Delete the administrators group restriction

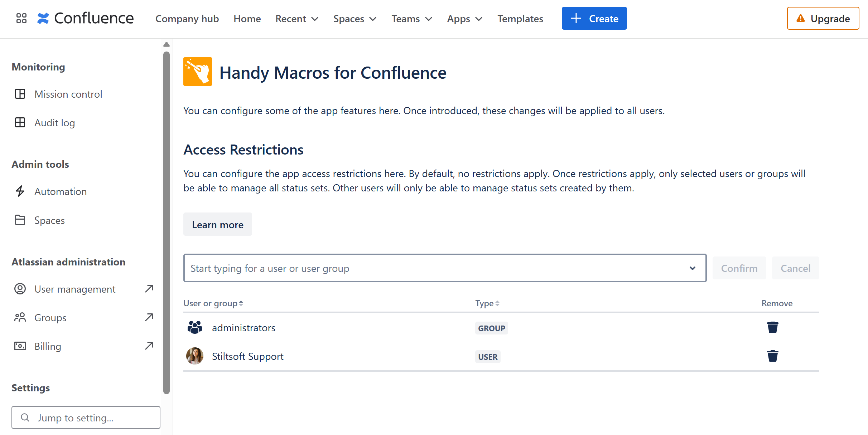click(x=772, y=327)
